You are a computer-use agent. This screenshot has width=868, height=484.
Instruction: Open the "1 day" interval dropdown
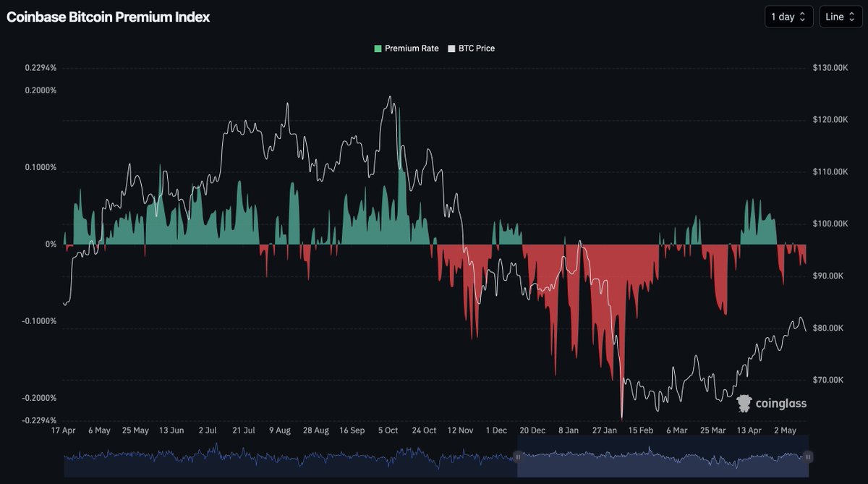788,17
